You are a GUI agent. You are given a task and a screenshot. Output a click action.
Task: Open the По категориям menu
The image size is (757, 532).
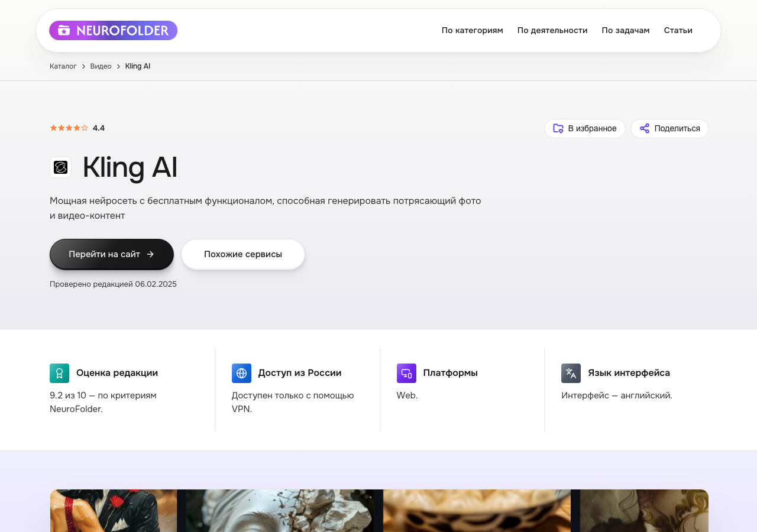[x=472, y=30]
